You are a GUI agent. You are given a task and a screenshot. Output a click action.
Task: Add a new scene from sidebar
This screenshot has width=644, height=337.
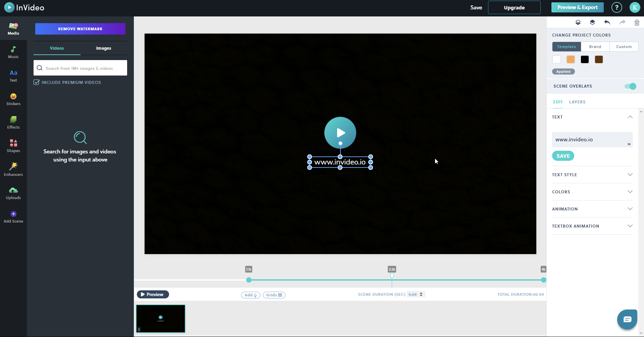[x=13, y=217]
